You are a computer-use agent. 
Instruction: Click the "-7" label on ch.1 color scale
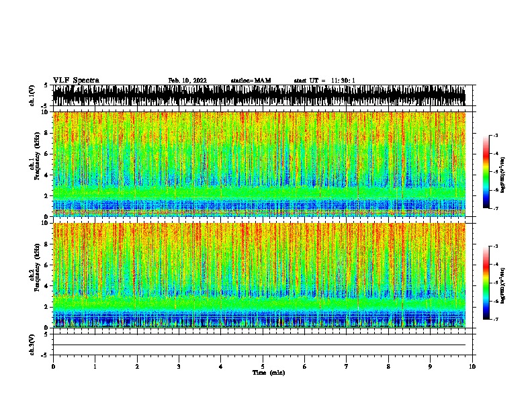(x=496, y=208)
